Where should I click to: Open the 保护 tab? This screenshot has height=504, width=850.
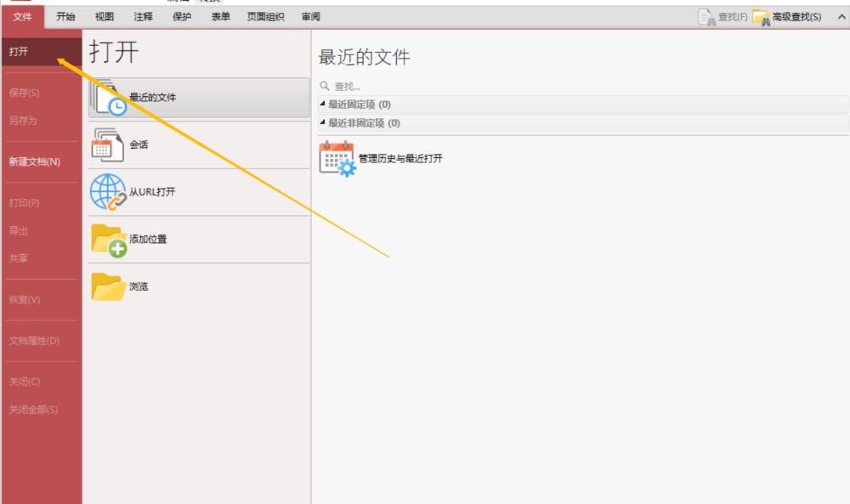point(182,17)
